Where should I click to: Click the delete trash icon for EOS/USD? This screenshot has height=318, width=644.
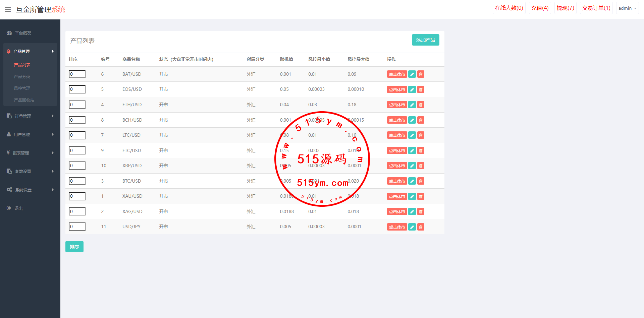421,89
